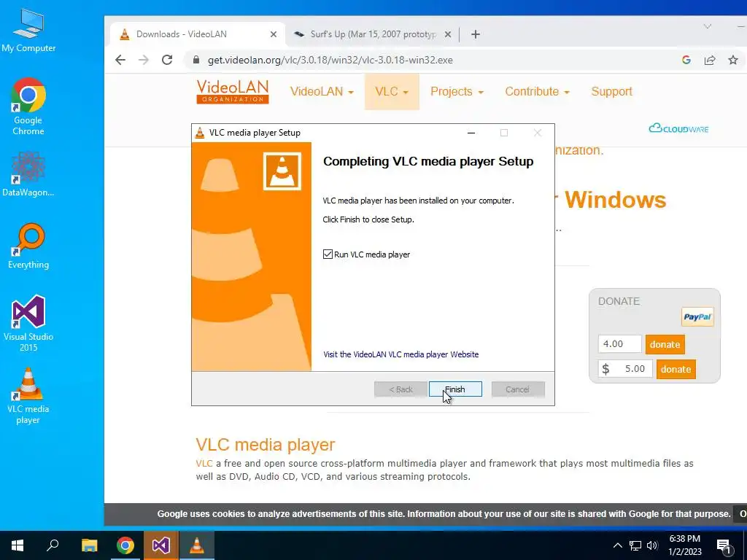Minimize the VLC Setup dialog
747x560 pixels.
(471, 133)
